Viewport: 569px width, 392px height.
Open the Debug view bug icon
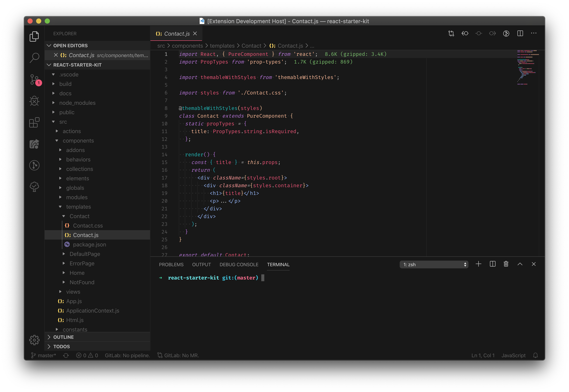click(x=34, y=101)
